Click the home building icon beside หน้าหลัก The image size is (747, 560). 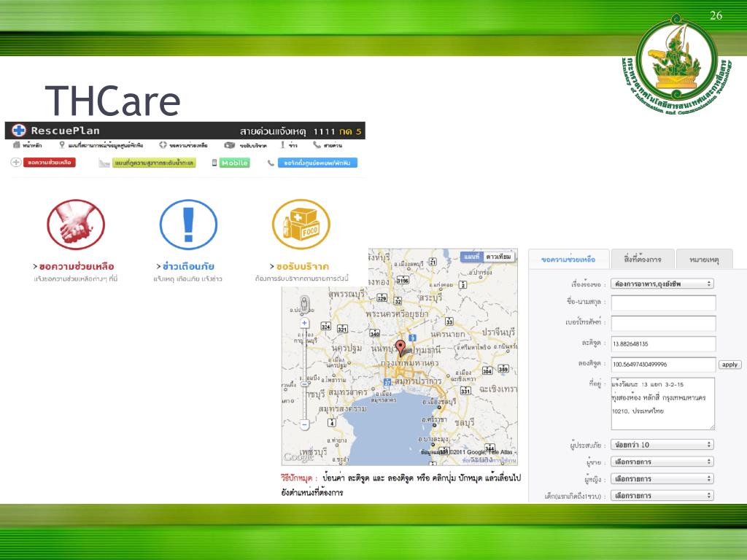tap(17, 145)
